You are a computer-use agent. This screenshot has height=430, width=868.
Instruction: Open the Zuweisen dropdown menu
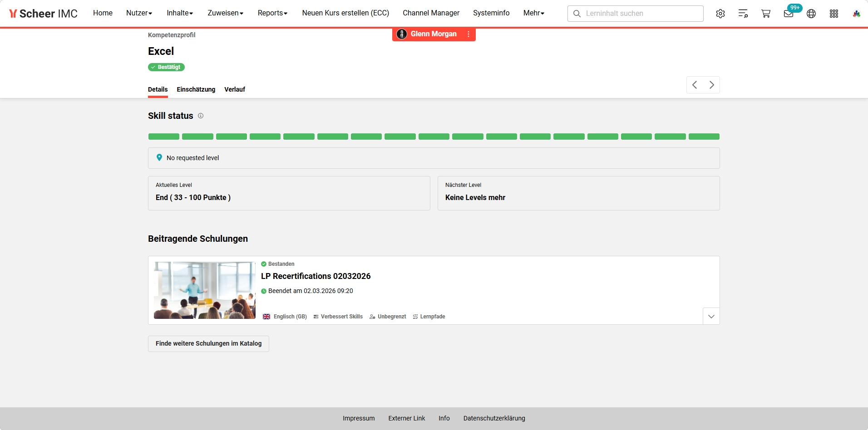tap(226, 13)
